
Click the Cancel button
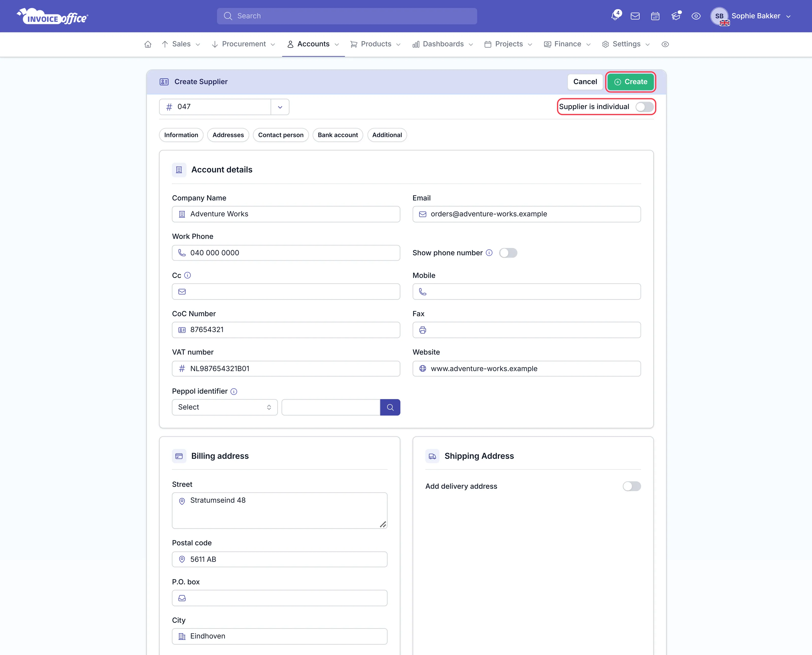click(585, 82)
